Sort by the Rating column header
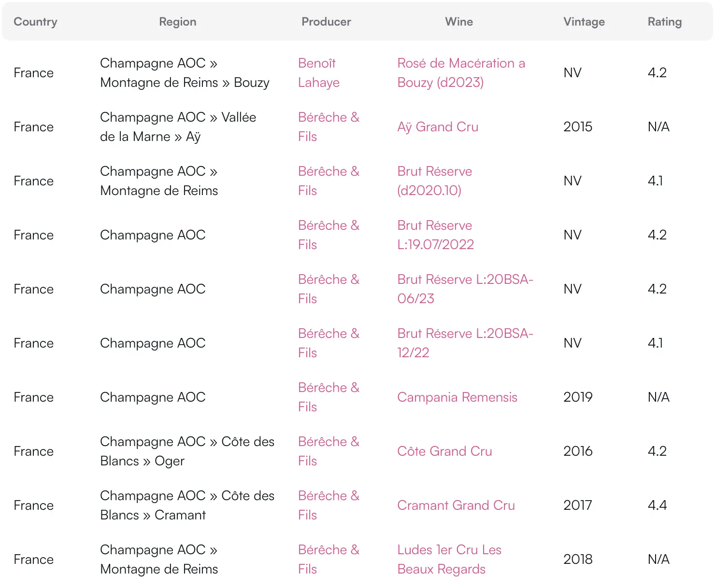Screen dimensions: 715x588 pyautogui.click(x=664, y=22)
